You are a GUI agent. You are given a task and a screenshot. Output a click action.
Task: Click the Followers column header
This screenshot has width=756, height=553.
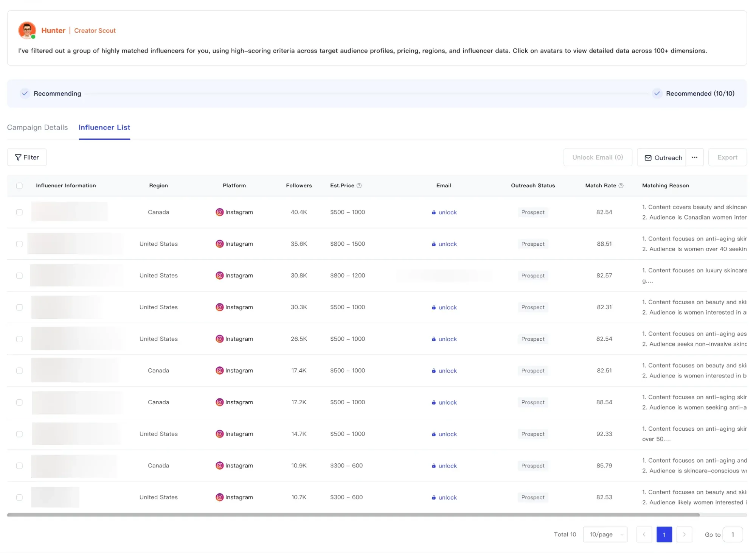click(x=299, y=185)
